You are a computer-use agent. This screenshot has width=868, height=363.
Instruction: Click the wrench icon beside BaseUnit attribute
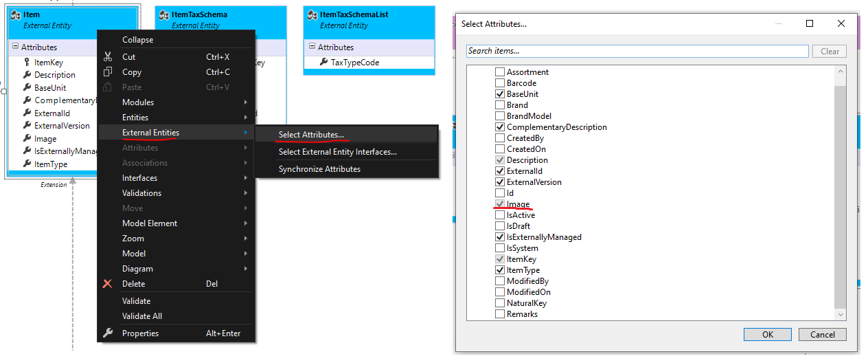tap(27, 88)
